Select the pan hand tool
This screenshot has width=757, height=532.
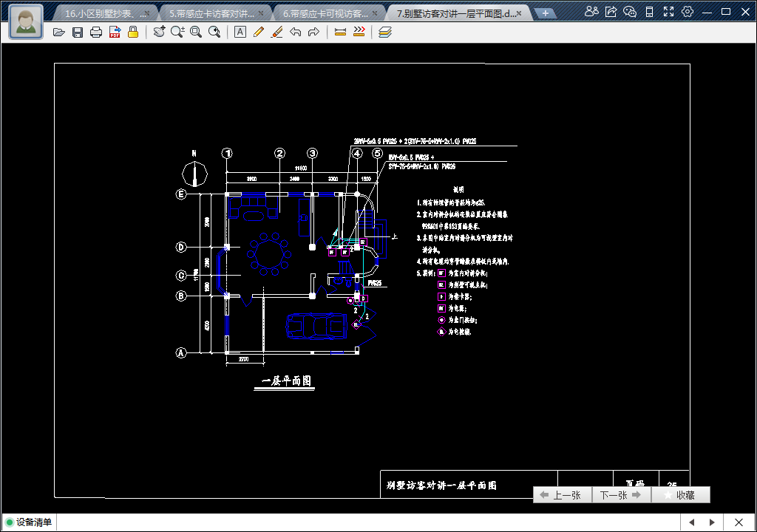point(159,32)
